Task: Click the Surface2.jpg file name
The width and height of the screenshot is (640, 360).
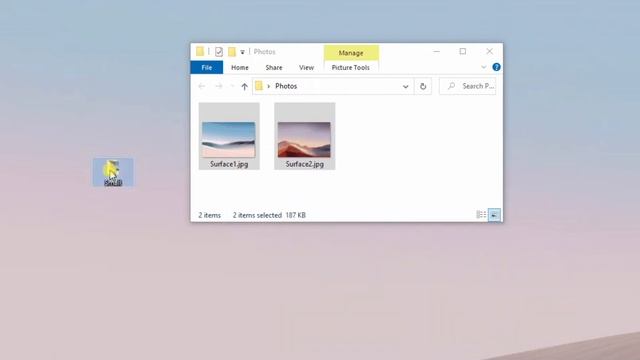Action: [304, 164]
